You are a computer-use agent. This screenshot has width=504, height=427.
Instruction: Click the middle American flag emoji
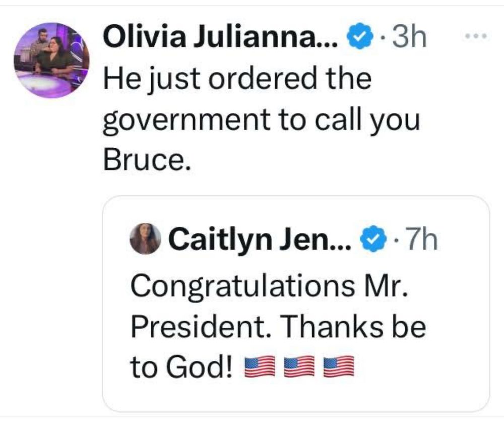coord(299,367)
